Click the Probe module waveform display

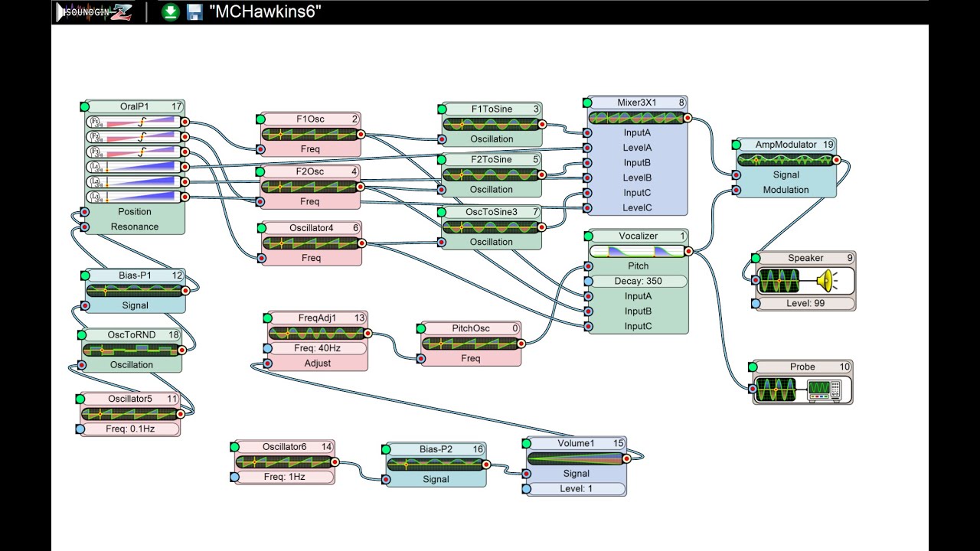pos(776,390)
